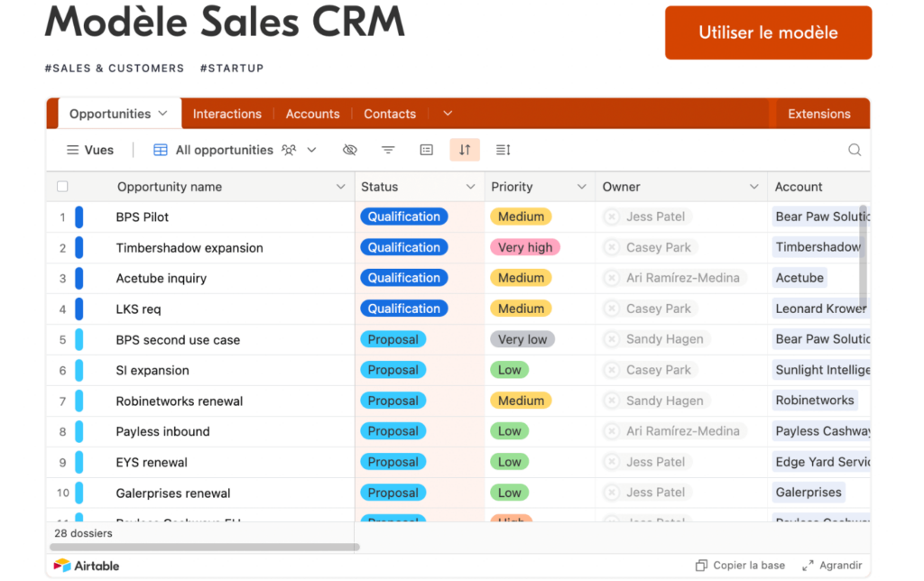Screen dimensions: 924x581
Task: Switch to the Accounts tab
Action: coord(312,114)
